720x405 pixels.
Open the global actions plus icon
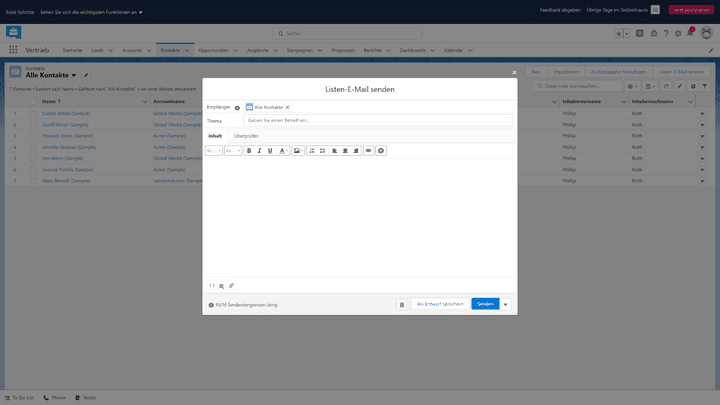tap(640, 34)
